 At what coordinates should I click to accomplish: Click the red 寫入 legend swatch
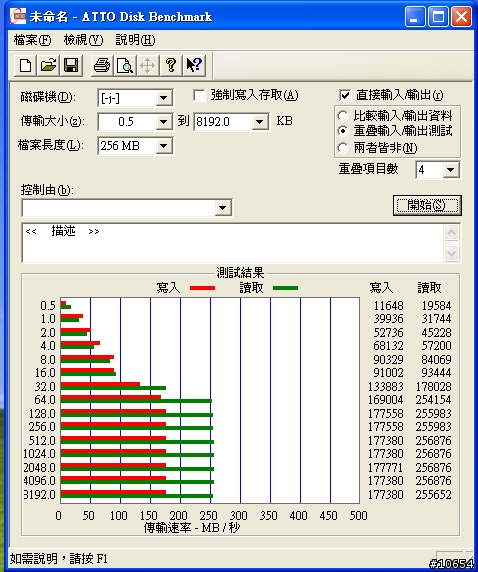203,288
